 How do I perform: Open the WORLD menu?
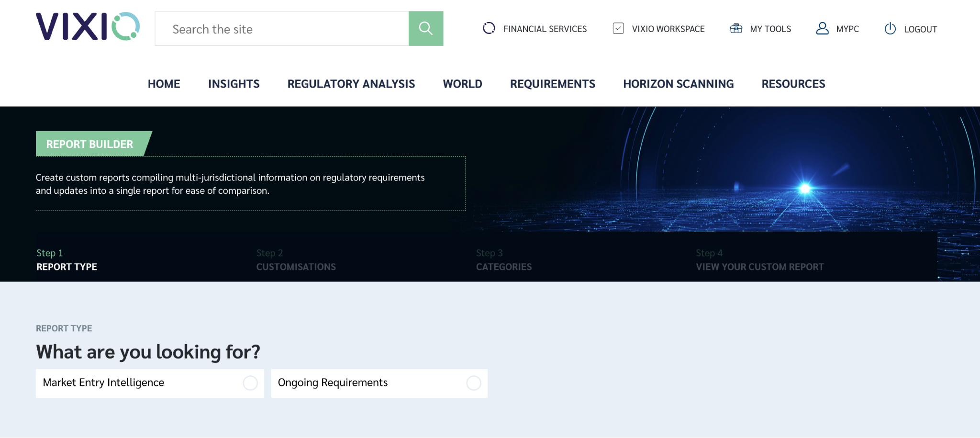point(463,84)
